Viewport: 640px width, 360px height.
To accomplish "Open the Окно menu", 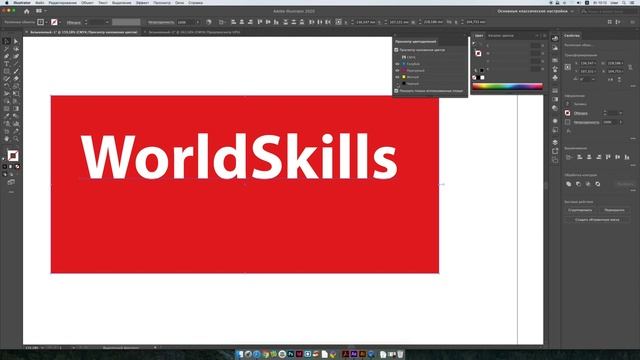I will (x=179, y=2).
